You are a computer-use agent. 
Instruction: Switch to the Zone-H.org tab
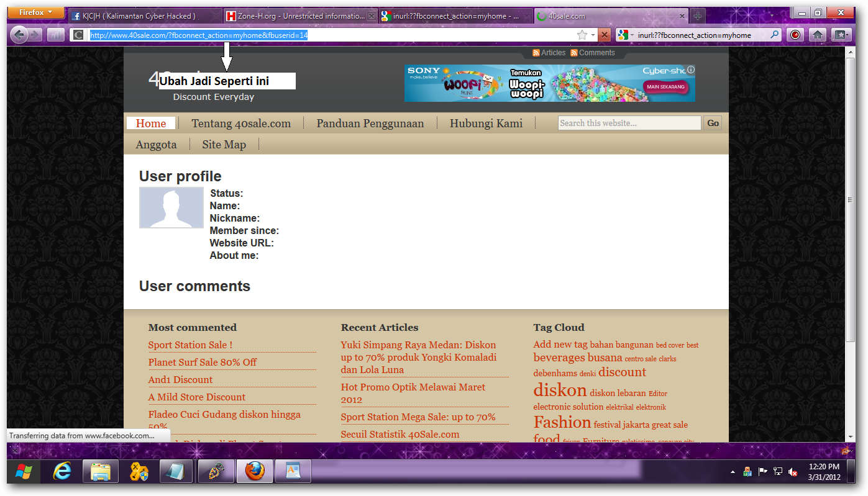point(301,16)
